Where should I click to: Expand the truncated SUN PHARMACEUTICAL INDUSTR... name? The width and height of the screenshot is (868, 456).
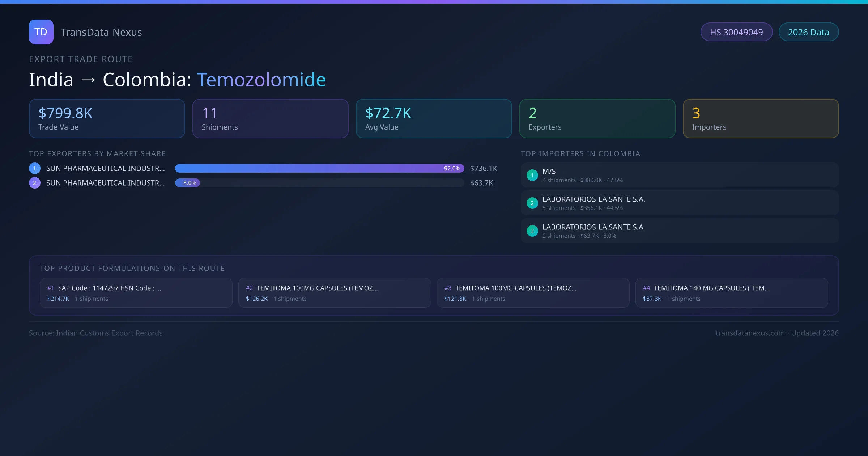(105, 168)
